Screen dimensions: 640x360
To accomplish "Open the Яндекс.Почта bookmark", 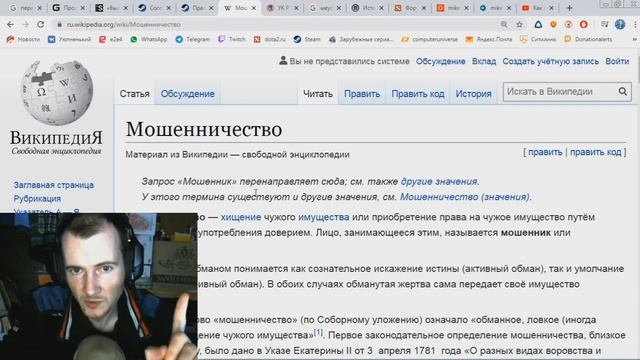I will (x=489, y=39).
